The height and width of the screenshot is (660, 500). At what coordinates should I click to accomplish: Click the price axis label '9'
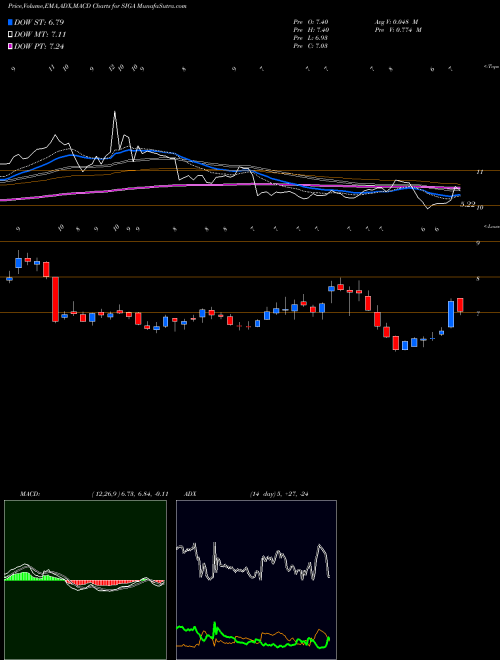coord(478,243)
